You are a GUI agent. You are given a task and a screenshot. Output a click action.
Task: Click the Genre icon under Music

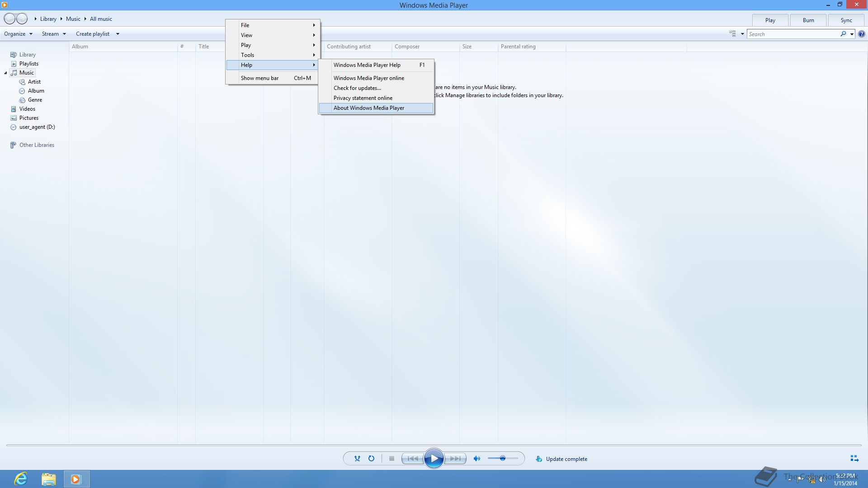pyautogui.click(x=22, y=100)
